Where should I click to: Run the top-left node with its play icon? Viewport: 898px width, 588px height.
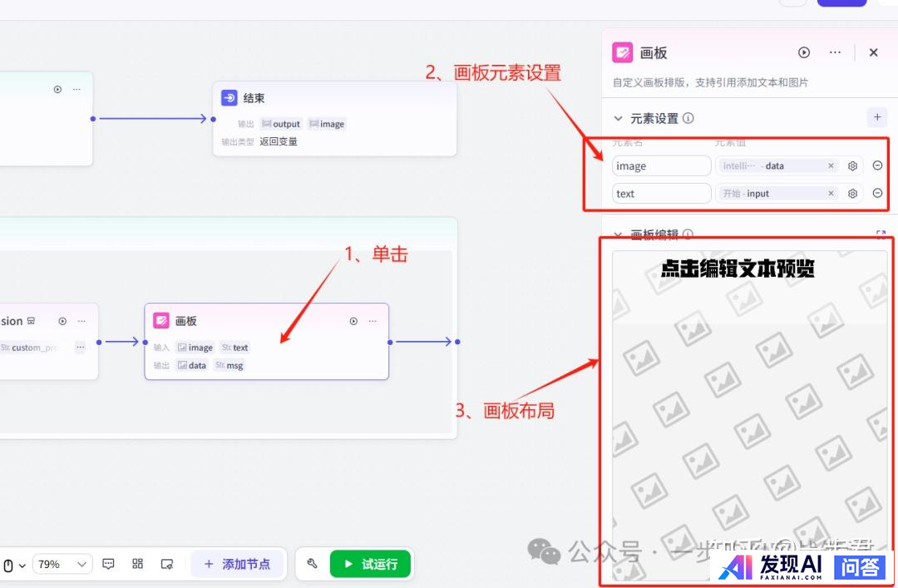coord(57,89)
